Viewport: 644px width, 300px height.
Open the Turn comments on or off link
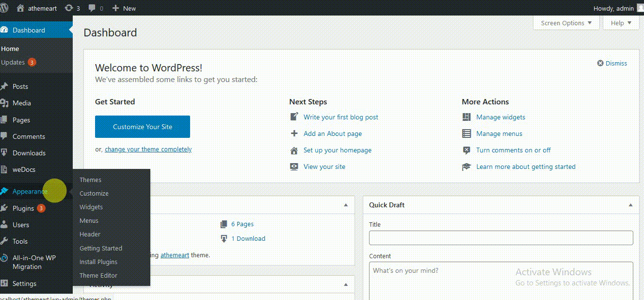514,150
